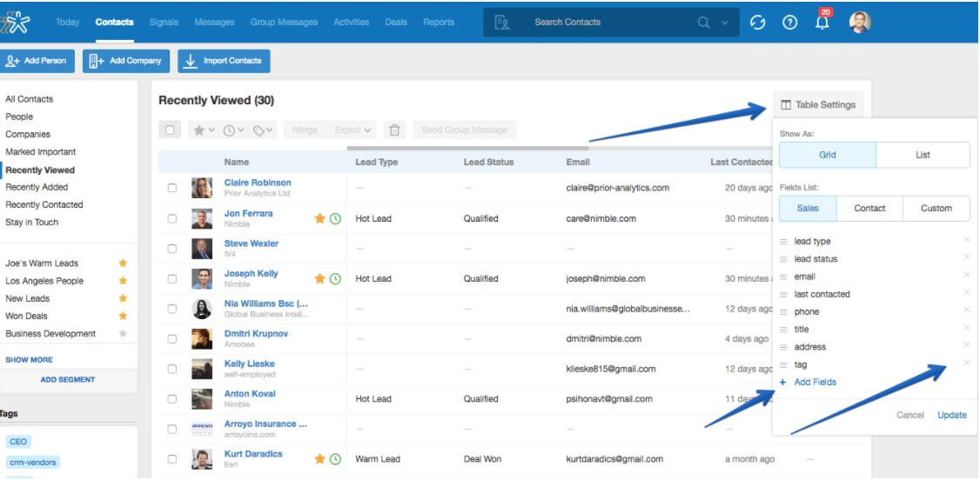Click the Add Fields link

[815, 383]
